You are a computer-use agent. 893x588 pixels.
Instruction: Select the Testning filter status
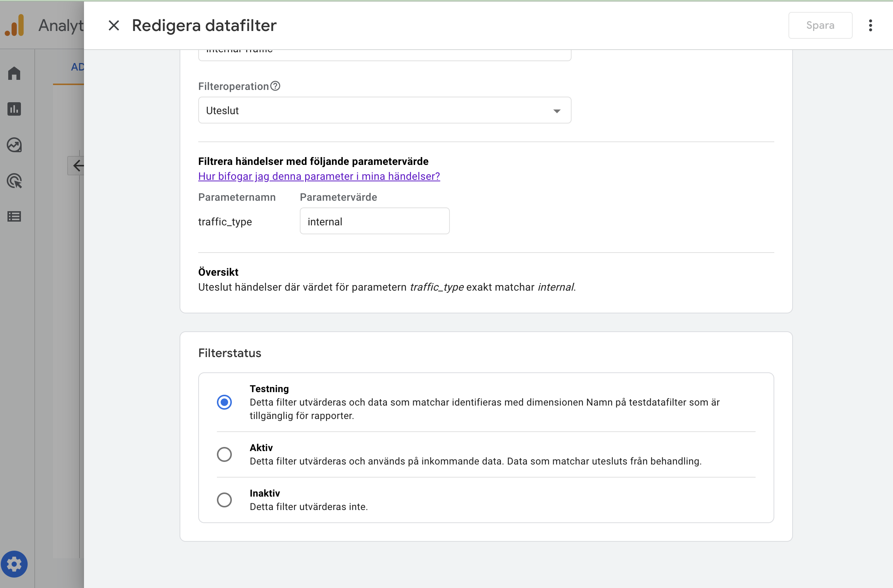(224, 402)
